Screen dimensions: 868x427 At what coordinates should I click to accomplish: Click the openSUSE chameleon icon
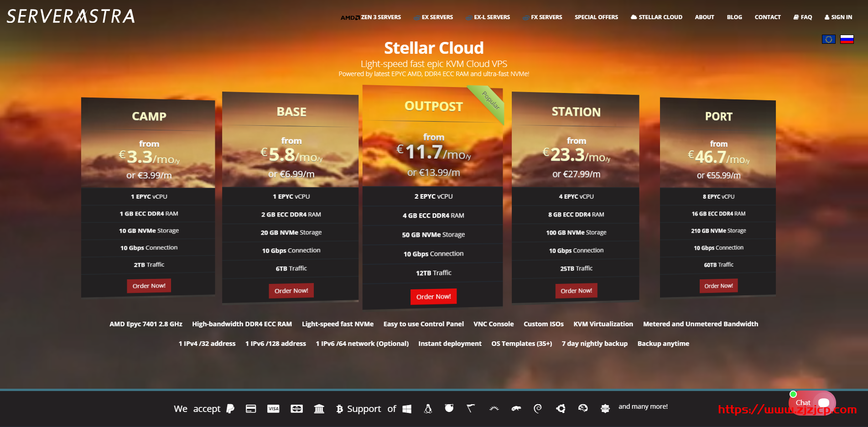pos(516,409)
